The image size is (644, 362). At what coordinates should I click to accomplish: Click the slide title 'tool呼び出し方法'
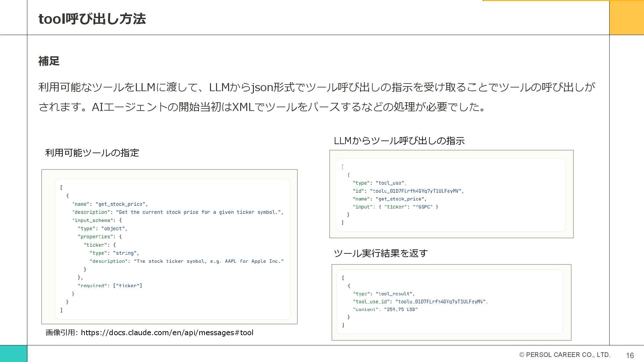tap(92, 19)
